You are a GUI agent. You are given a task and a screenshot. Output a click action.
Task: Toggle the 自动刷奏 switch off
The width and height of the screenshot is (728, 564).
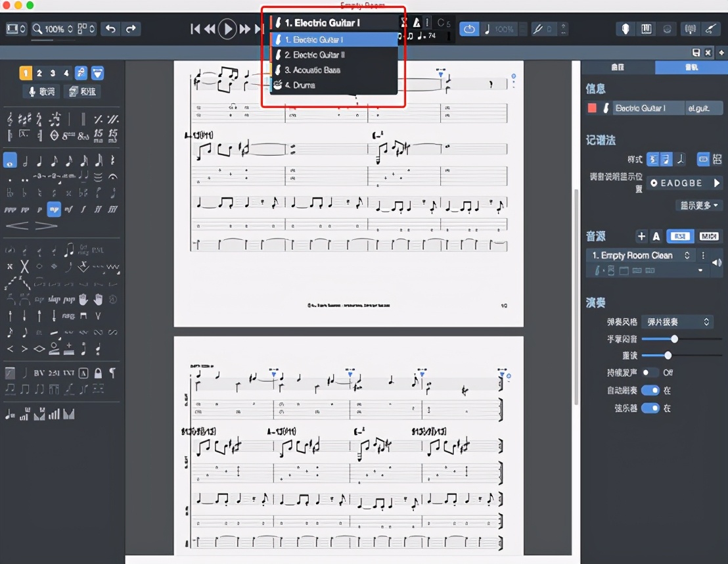[x=650, y=390]
